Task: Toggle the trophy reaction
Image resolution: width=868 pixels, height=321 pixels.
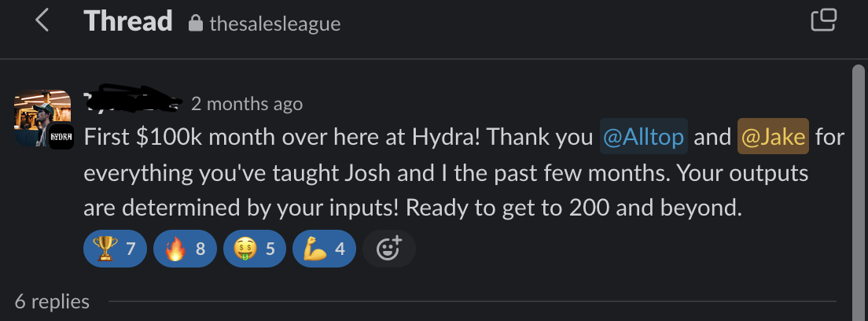Action: (x=114, y=249)
